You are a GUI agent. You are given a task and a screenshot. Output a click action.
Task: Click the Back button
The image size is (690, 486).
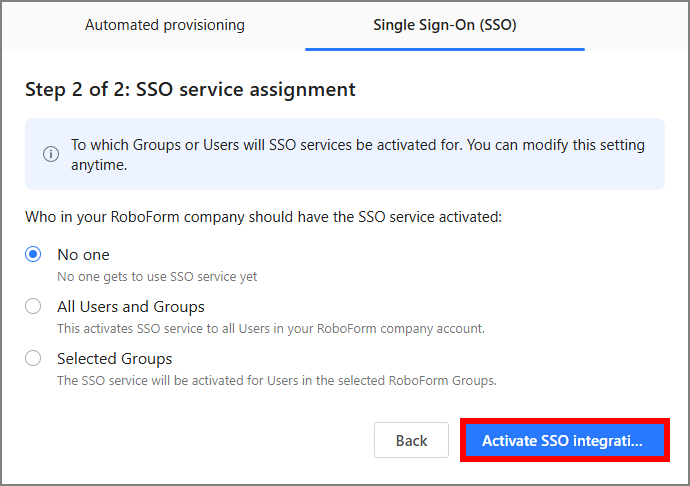[411, 440]
